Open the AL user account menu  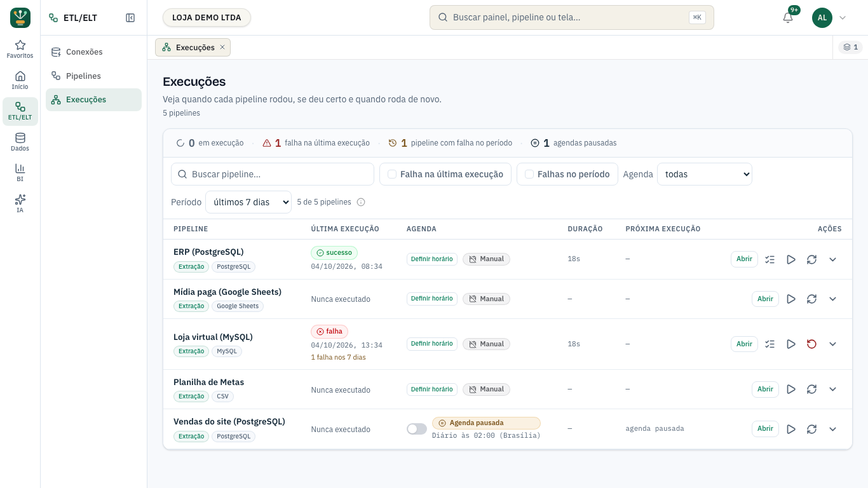tap(829, 18)
